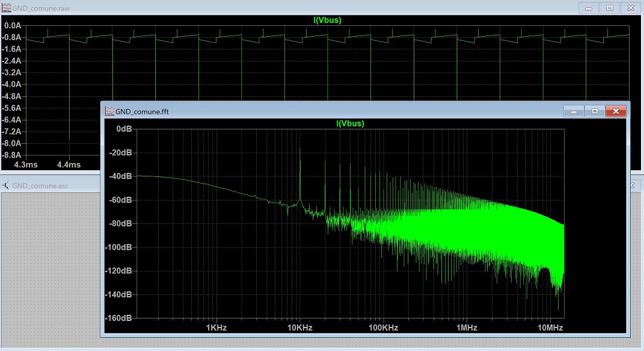Viewport: 644px width, 351px height.
Task: Click the GND_comune.fft window icon
Action: (x=109, y=111)
